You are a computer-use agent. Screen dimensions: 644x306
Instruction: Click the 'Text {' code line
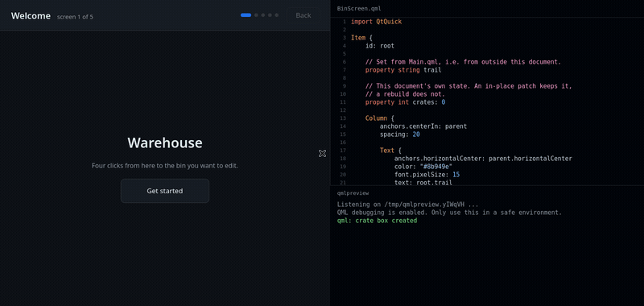390,151
